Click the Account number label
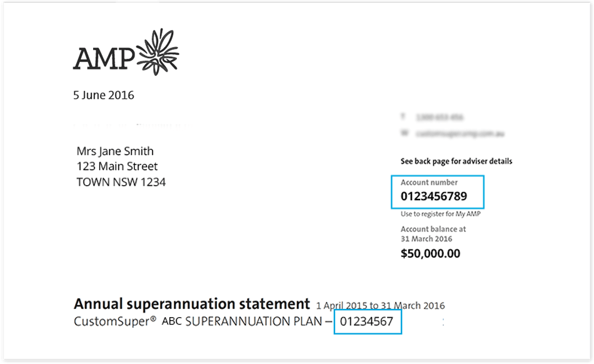The height and width of the screenshot is (364, 594). [429, 182]
